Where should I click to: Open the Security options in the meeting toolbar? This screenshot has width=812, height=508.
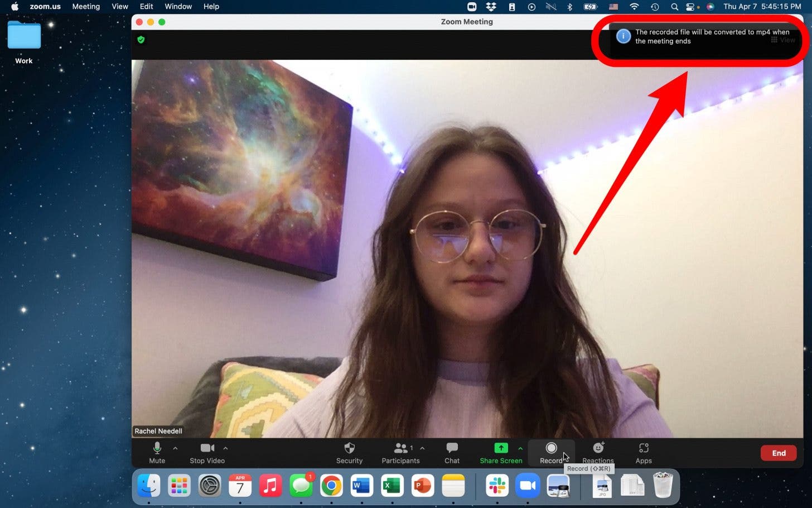349,453
